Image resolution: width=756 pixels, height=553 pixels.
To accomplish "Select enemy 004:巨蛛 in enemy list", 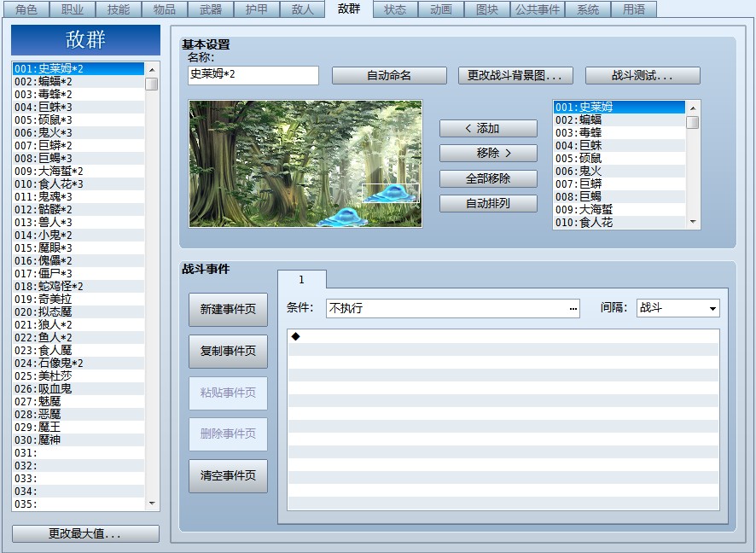I will [x=619, y=145].
